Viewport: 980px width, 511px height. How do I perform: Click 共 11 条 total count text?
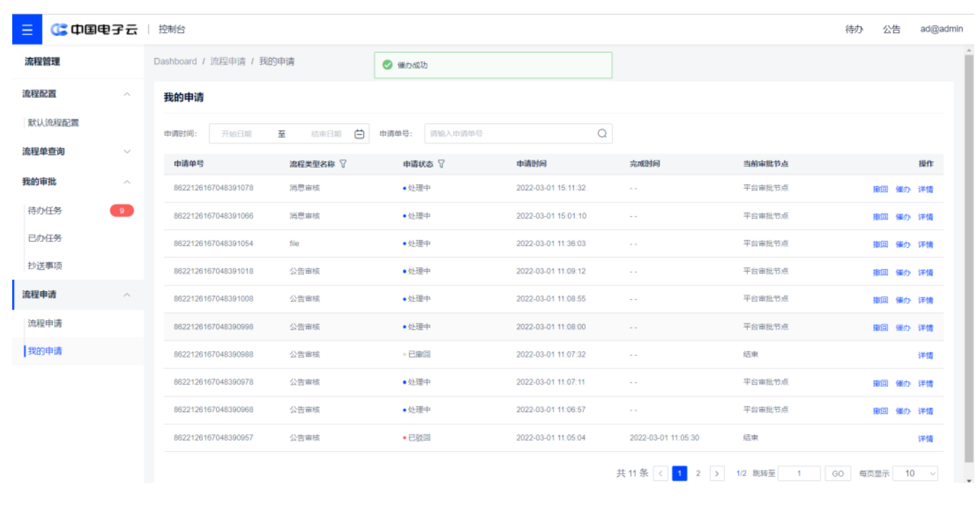click(x=632, y=473)
